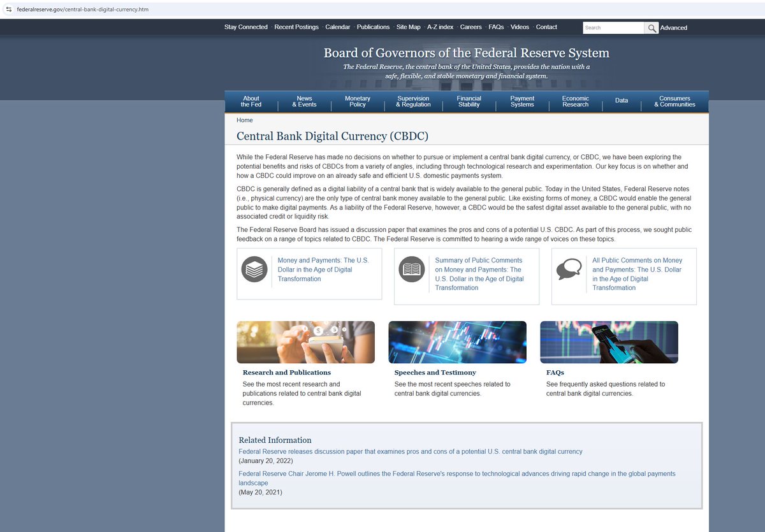This screenshot has height=532, width=765.
Task: Open discussion paper release link January 2022
Action: pos(411,452)
